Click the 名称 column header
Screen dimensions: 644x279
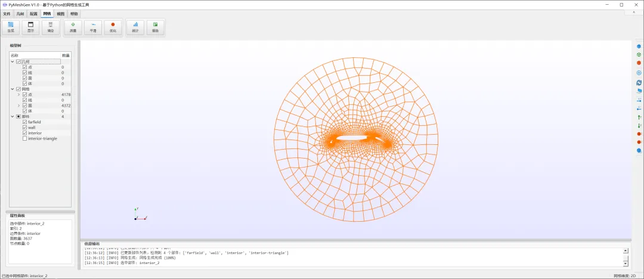coord(35,55)
